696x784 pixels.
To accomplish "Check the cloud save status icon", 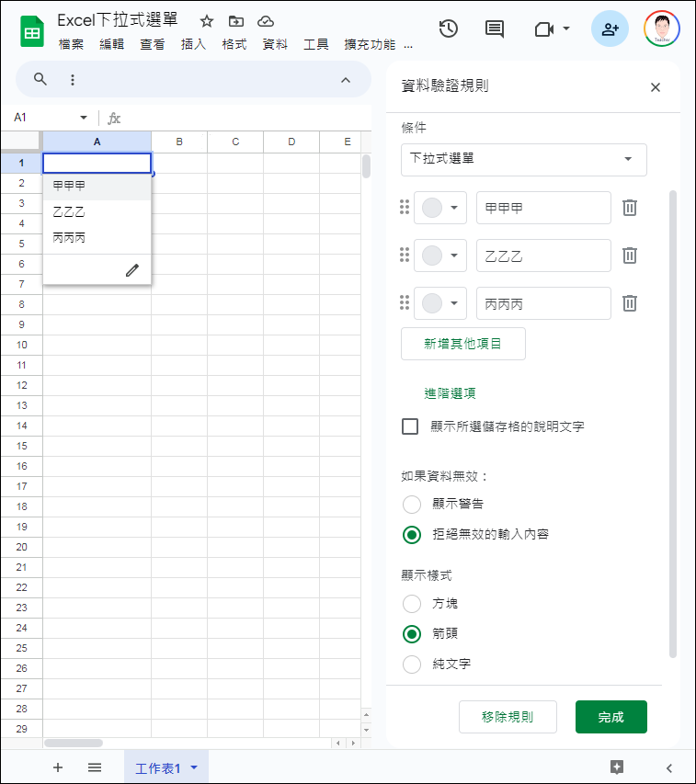I will point(266,21).
